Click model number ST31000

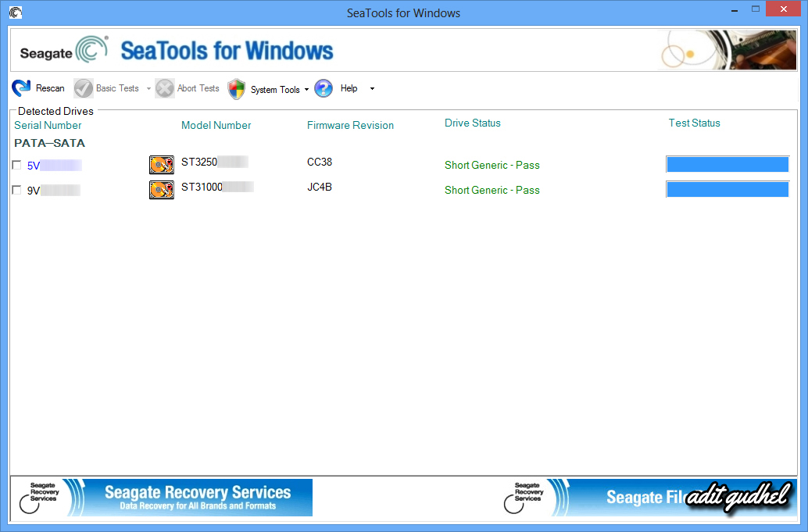click(217, 187)
